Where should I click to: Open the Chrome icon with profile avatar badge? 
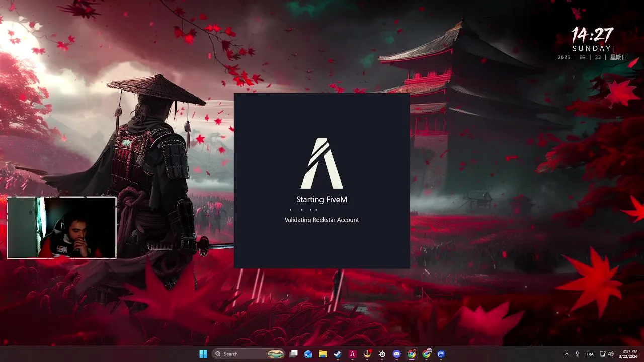[427, 354]
